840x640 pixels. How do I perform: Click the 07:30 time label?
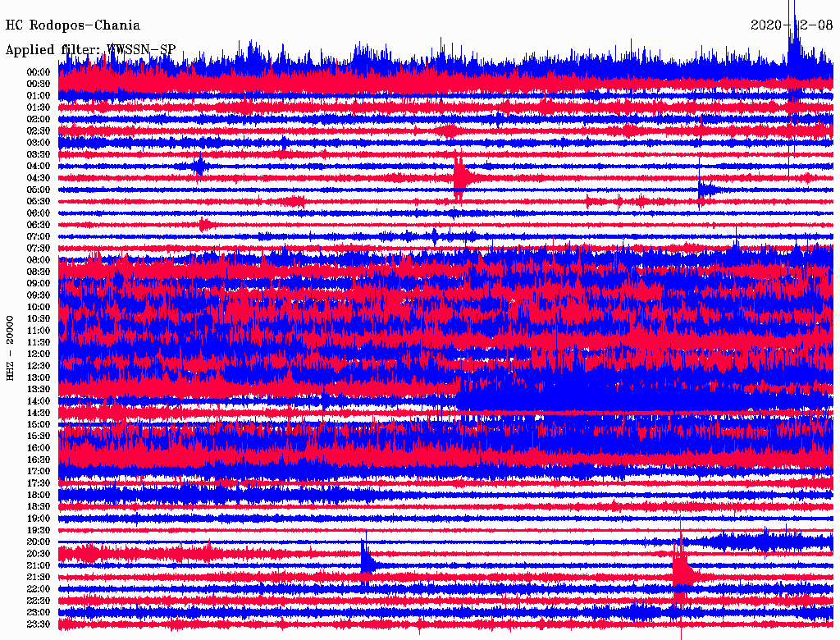[38, 249]
